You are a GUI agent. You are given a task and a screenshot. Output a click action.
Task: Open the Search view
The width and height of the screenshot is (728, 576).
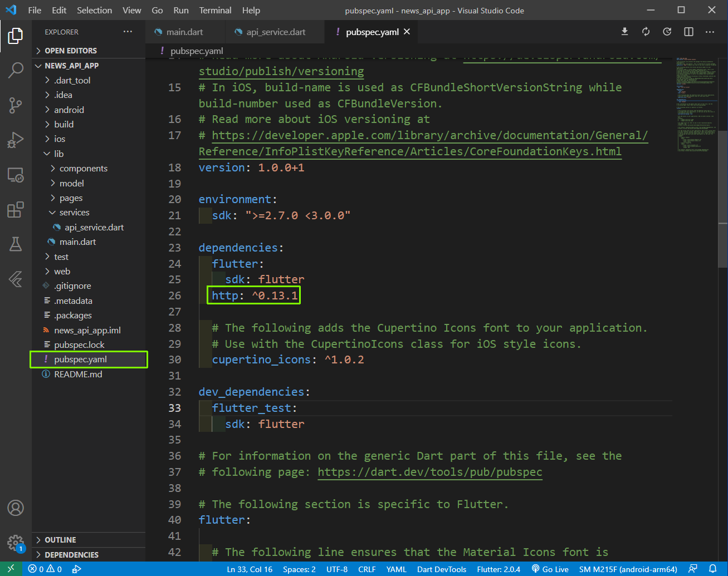16,70
